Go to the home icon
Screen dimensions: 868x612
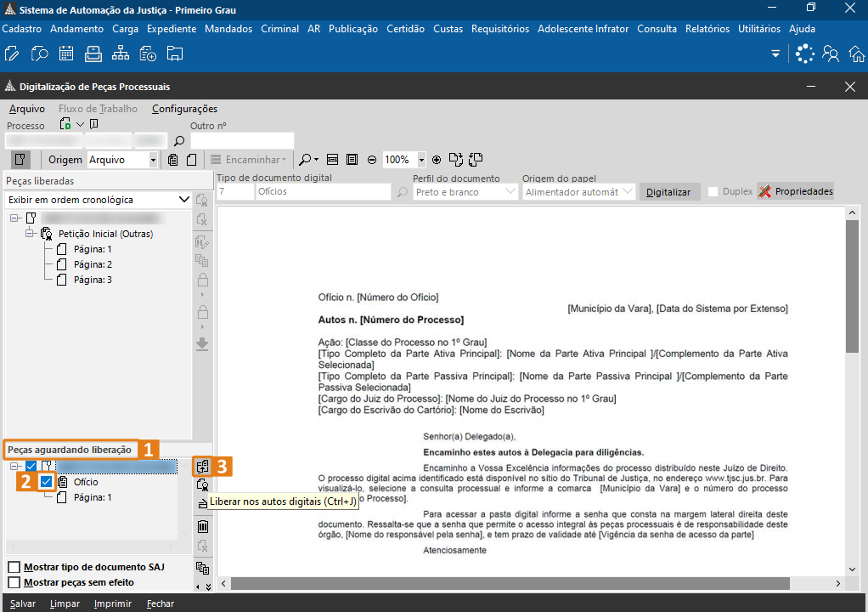tap(856, 54)
